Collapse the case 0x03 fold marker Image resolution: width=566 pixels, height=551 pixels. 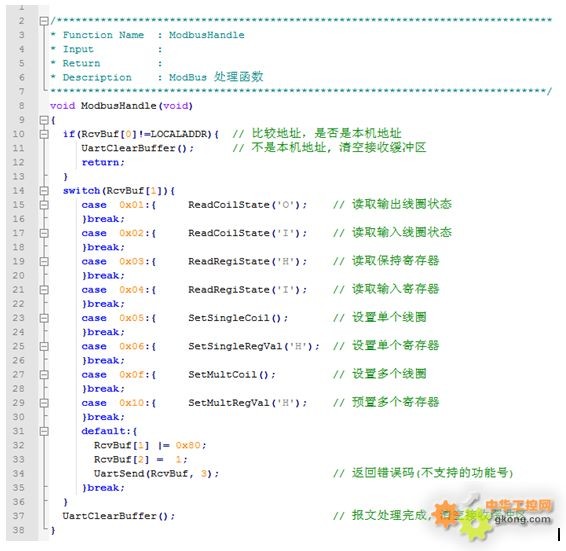coord(44,261)
